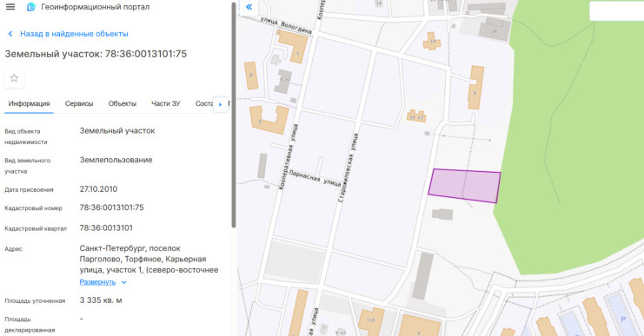Open the hamburger main menu
644x336 pixels.
click(x=10, y=7)
